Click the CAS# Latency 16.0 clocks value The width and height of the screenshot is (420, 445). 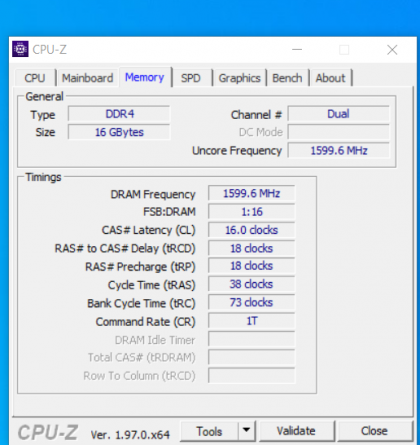click(x=252, y=230)
